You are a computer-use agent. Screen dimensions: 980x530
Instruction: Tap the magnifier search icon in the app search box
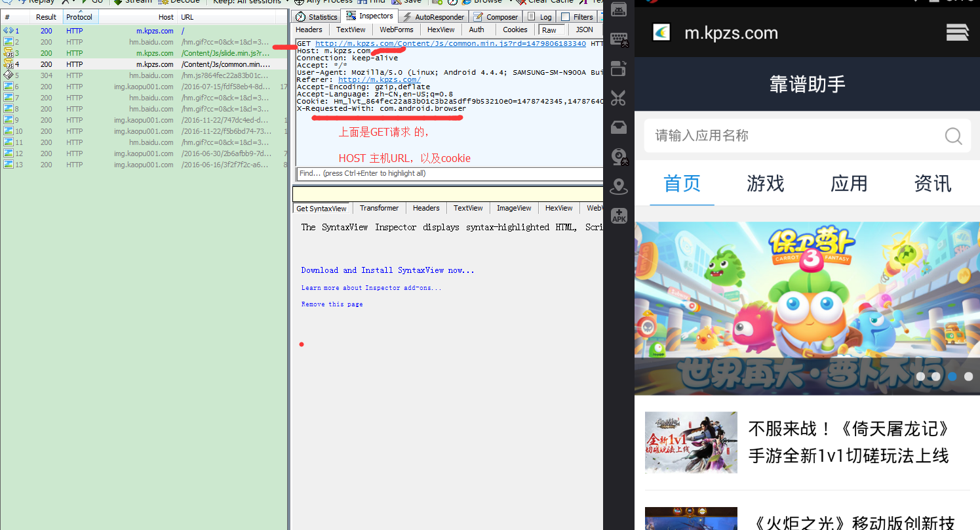coord(953,136)
